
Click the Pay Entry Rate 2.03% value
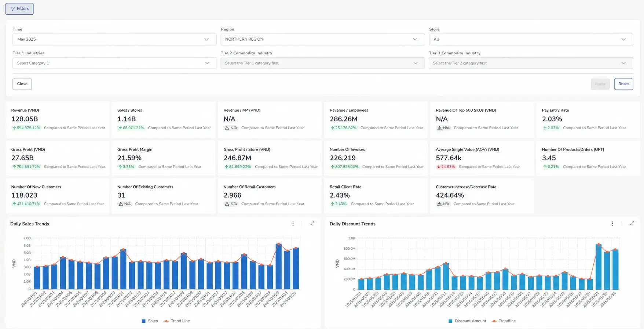552,119
